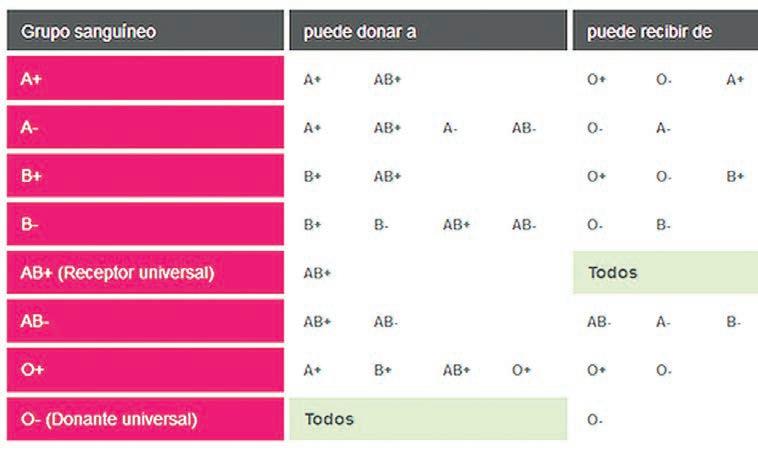The width and height of the screenshot is (758, 453).
Task: Click B+ in the B+ row's receive list
Action: click(x=735, y=177)
